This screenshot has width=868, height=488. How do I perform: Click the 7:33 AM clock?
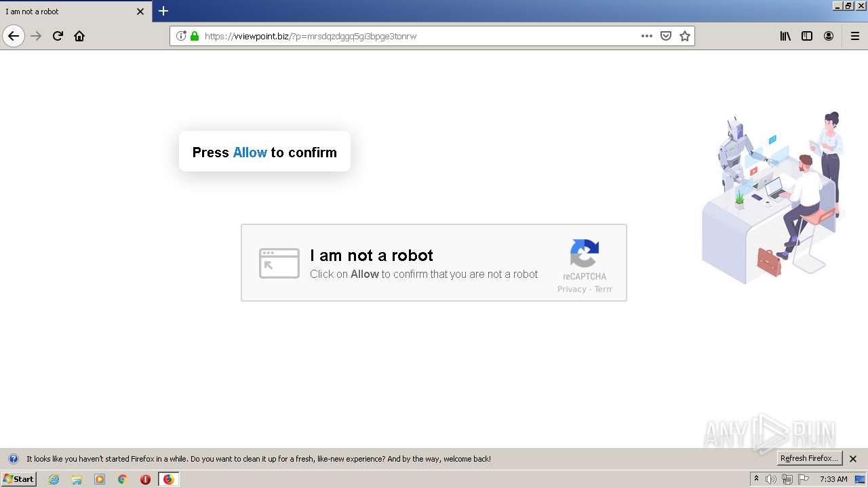(x=833, y=479)
